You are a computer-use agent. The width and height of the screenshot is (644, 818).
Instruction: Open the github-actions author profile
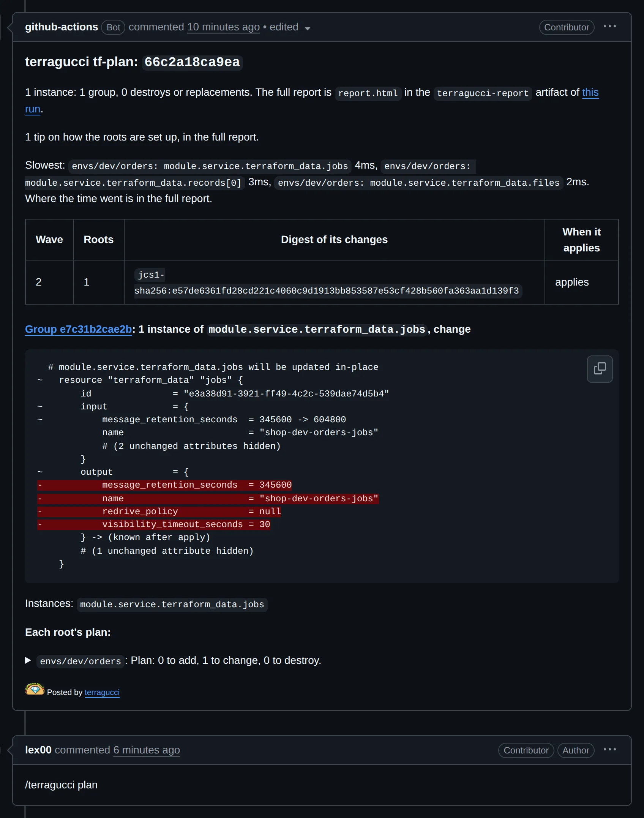click(62, 27)
